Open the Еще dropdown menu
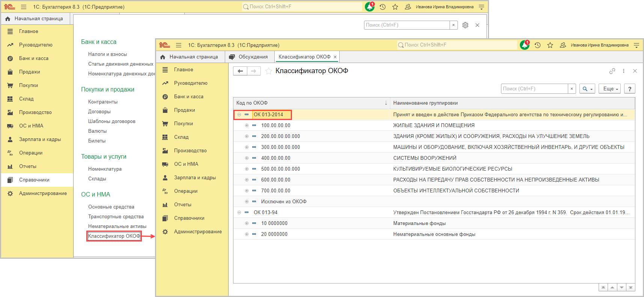The width and height of the screenshot is (644, 297). 609,89
